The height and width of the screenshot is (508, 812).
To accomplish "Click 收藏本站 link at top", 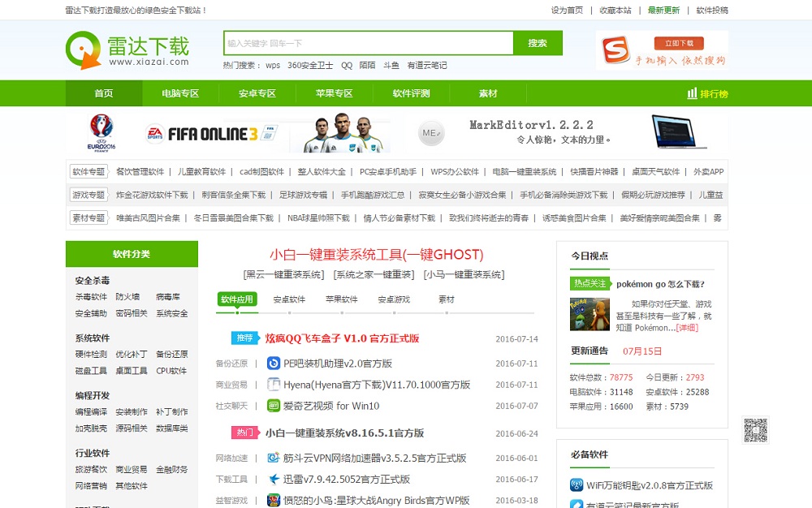I will coord(615,10).
